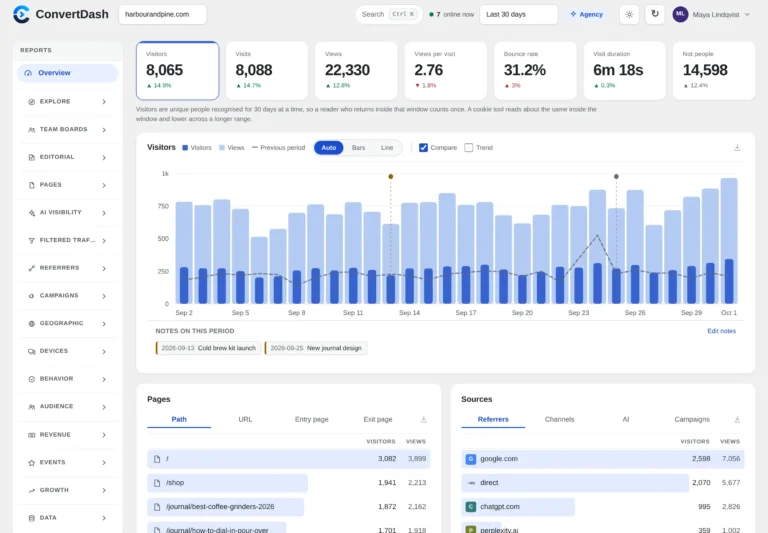This screenshot has width=768, height=533.
Task: Click the Team Boards people icon
Action: tap(31, 130)
